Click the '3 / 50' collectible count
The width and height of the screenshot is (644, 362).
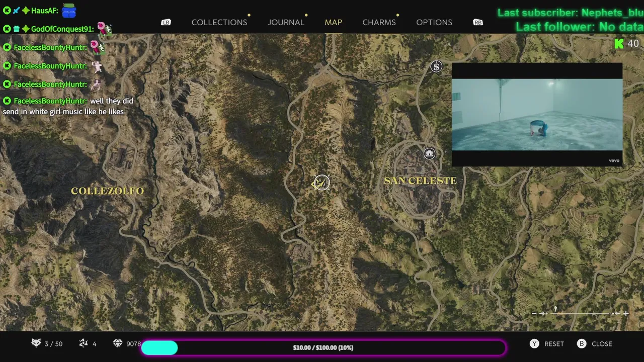(x=53, y=343)
